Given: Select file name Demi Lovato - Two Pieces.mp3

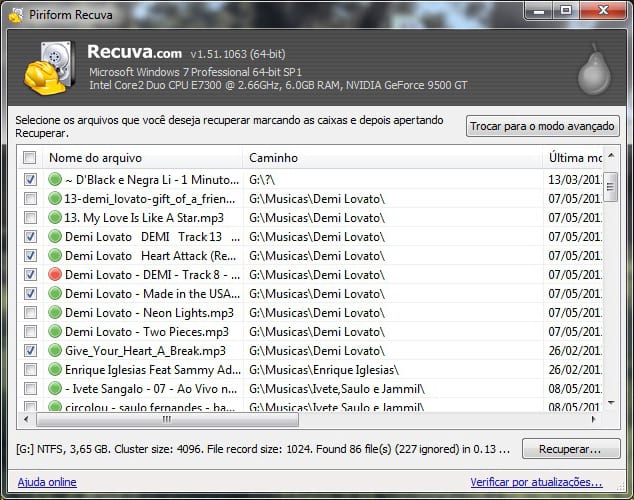Looking at the screenshot, I should coord(147,331).
